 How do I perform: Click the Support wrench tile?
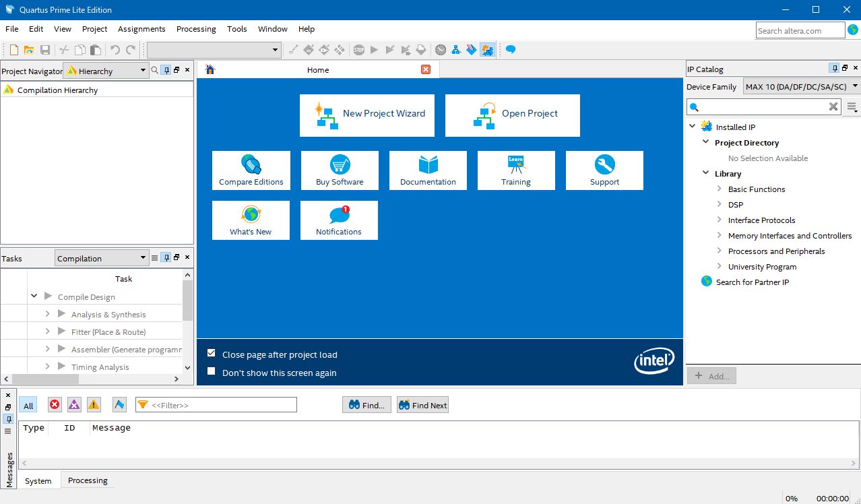coord(604,170)
